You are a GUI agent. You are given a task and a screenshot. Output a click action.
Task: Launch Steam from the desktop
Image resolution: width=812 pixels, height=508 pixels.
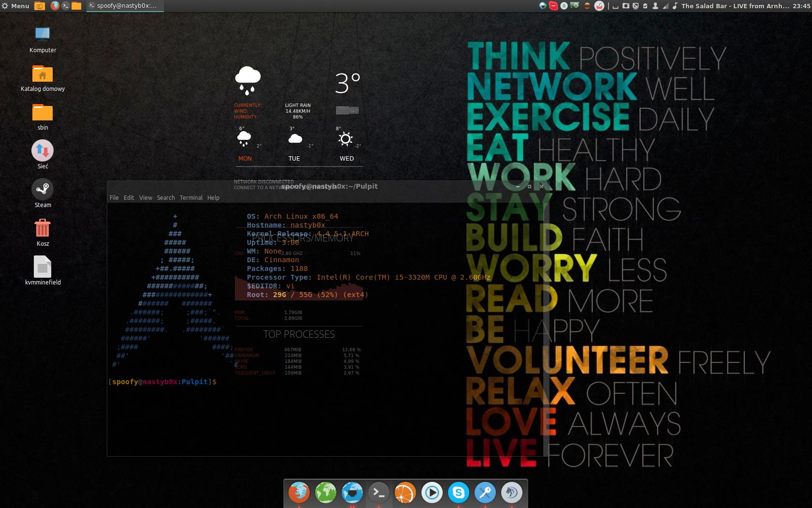(x=43, y=194)
